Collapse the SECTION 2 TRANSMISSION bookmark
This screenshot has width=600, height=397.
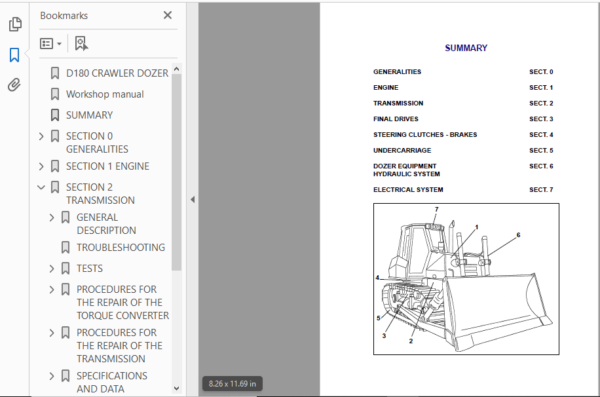click(x=41, y=187)
